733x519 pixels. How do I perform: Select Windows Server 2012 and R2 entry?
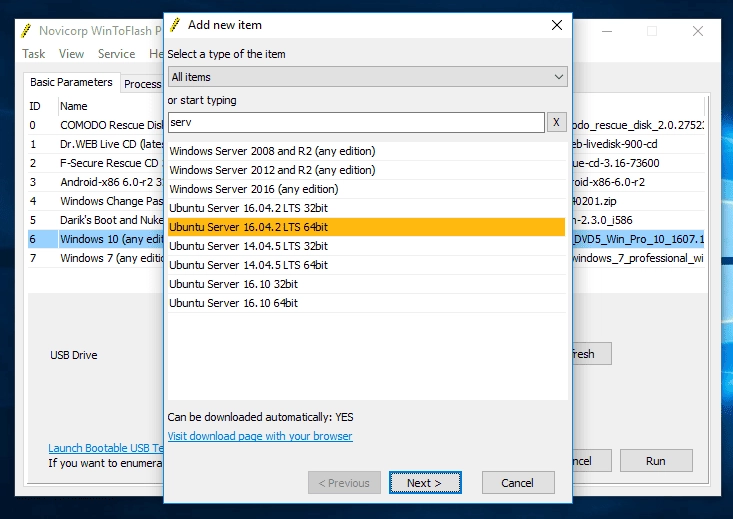(x=366, y=170)
